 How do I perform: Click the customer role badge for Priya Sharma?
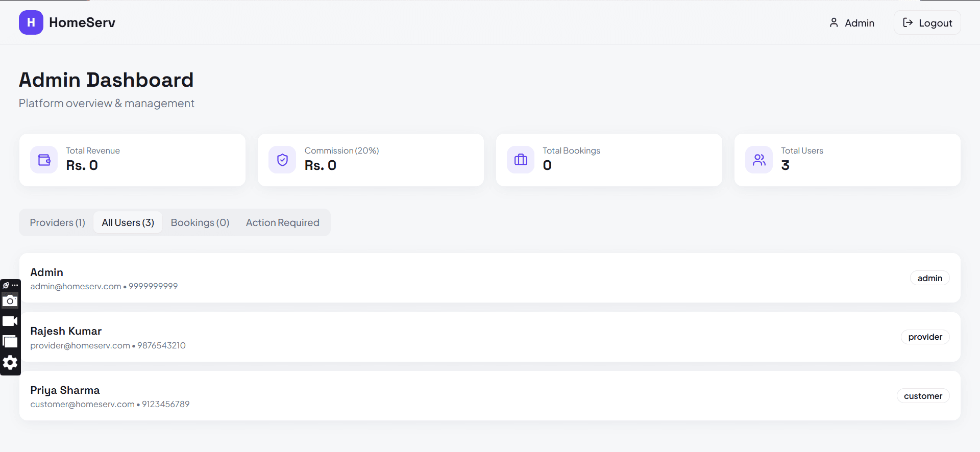[x=923, y=396]
